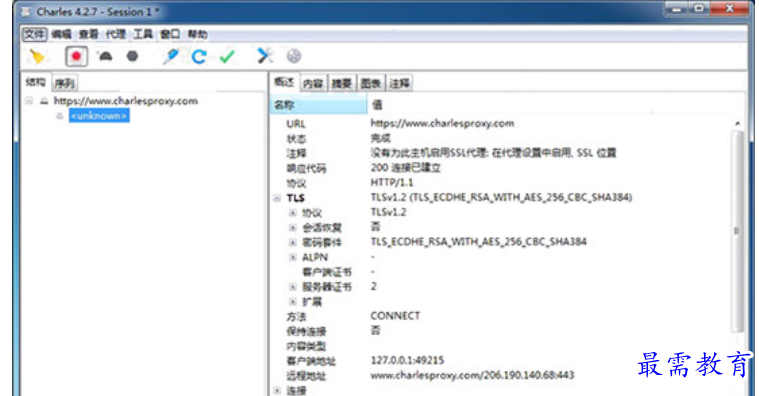Collapse the TLS section

[277, 198]
